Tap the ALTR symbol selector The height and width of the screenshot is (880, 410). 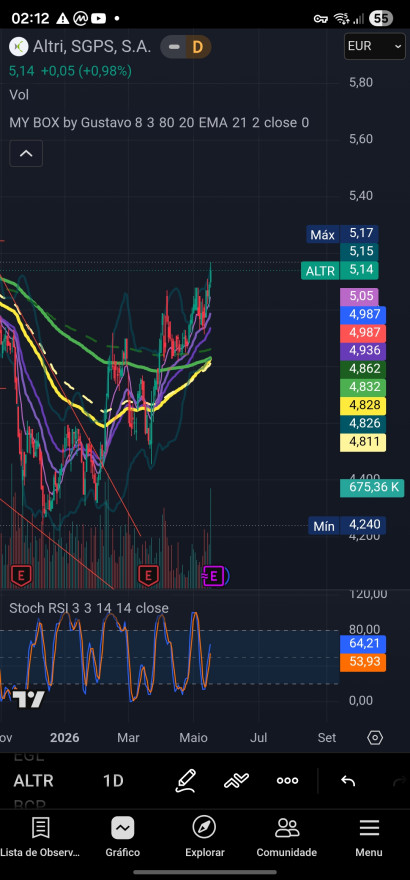34,781
